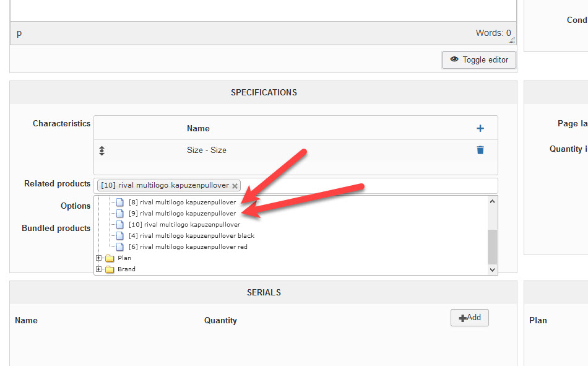Click the file icon of product [6] red

(121, 247)
